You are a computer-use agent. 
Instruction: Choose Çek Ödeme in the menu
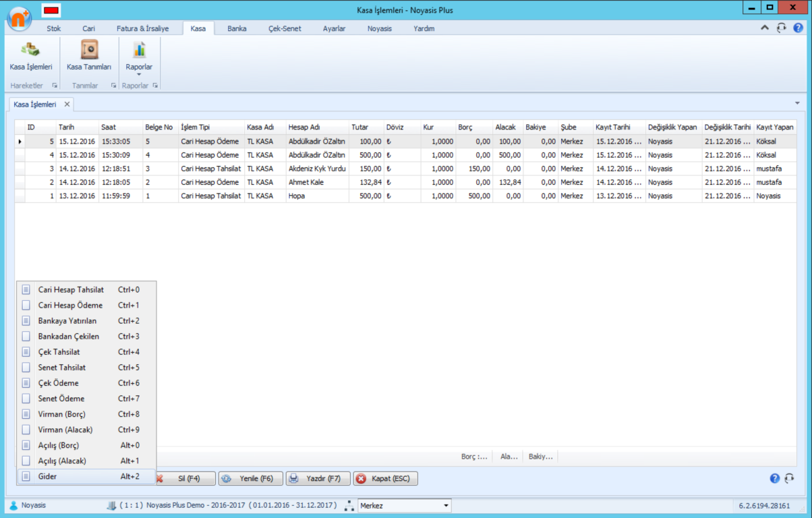point(86,383)
